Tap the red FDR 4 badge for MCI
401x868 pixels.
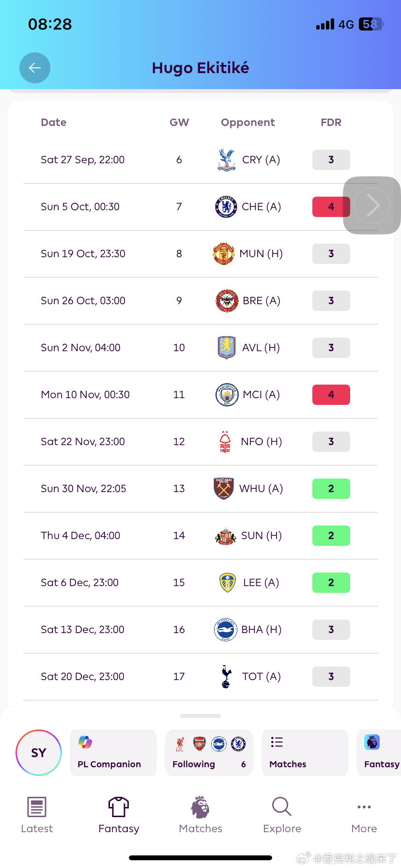(331, 395)
